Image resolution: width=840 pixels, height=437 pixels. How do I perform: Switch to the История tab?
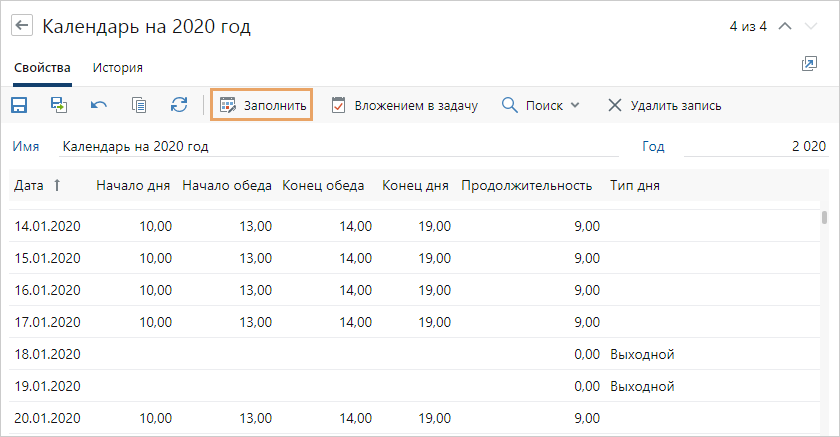point(118,68)
